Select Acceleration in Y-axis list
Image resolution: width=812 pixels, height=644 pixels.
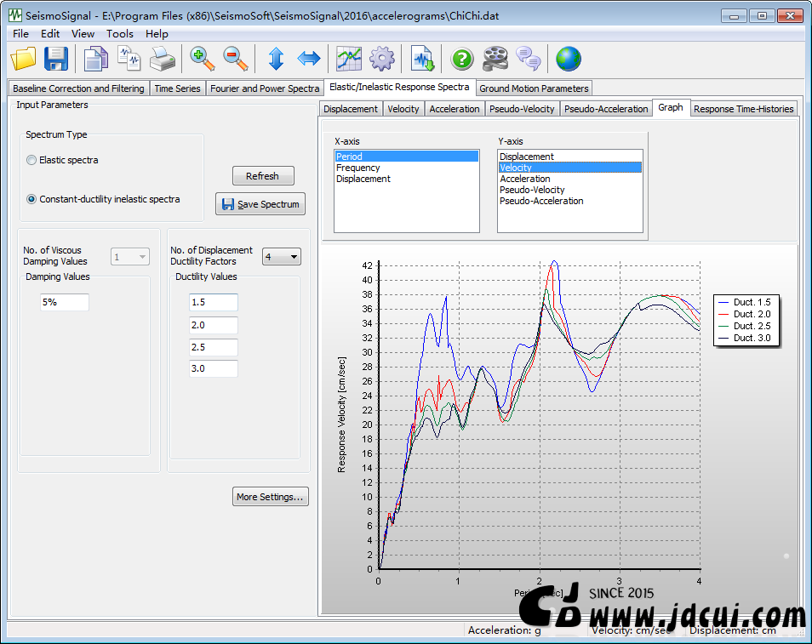click(569, 179)
